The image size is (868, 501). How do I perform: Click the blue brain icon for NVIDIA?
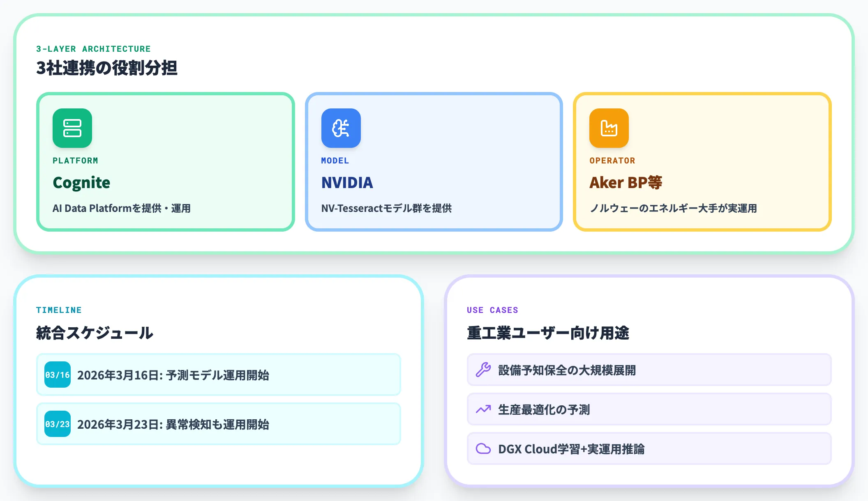coord(341,128)
